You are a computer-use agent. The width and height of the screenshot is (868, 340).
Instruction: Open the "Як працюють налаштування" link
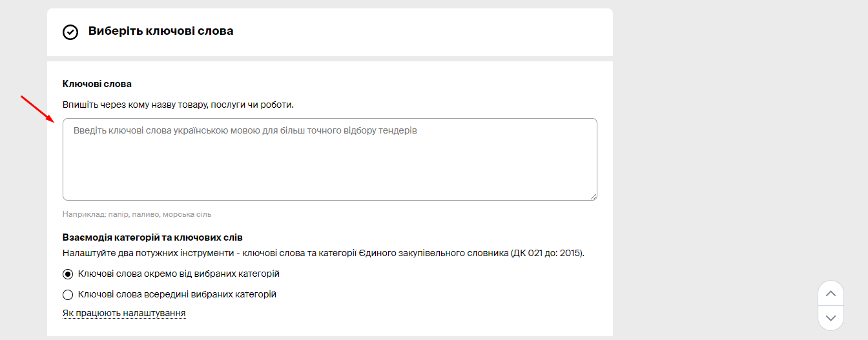click(x=124, y=314)
